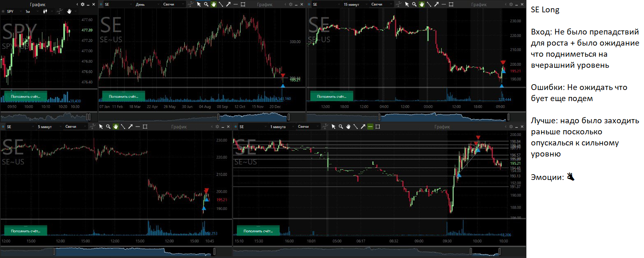This screenshot has width=644, height=258.
Task: Click Пополнить счёт button in the 5 минут chart
Action: pyautogui.click(x=25, y=231)
